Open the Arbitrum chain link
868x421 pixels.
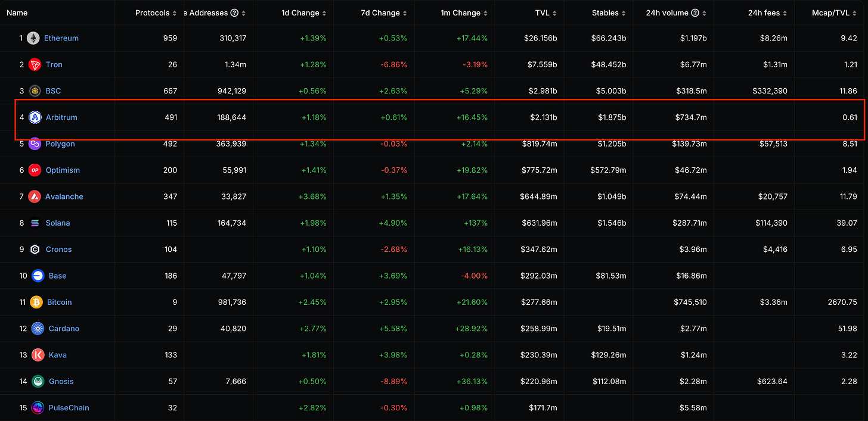(62, 117)
